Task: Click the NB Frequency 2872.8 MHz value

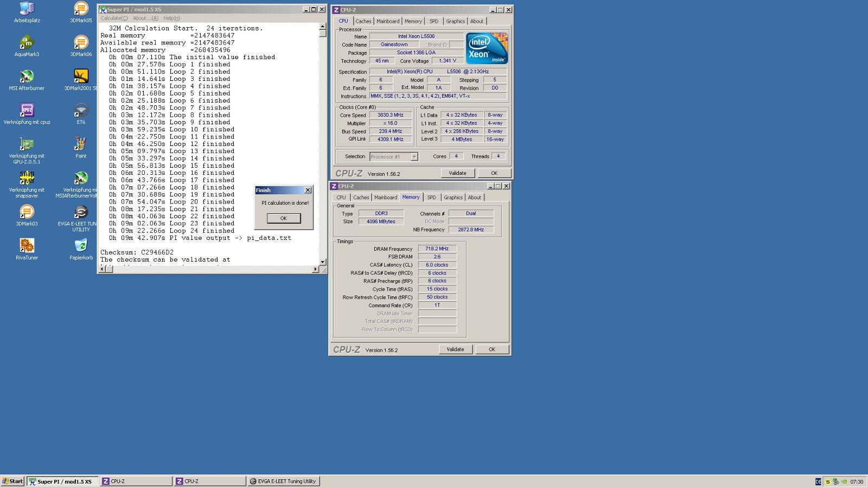Action: tap(471, 230)
